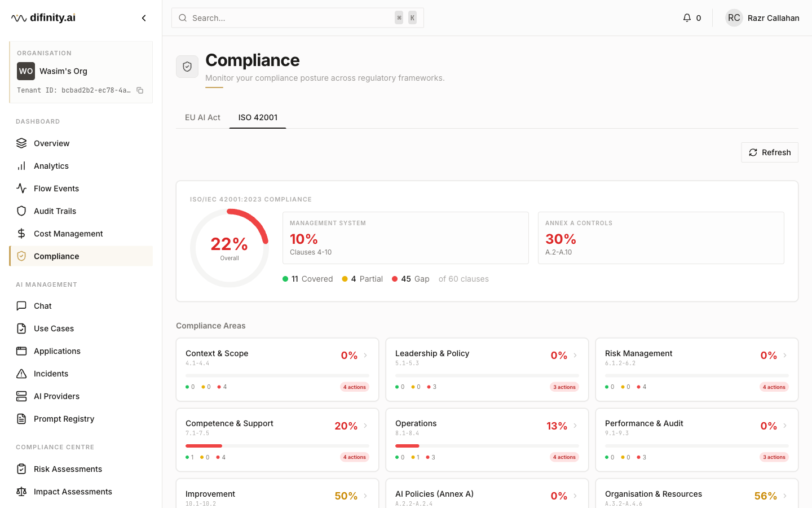Image resolution: width=812 pixels, height=508 pixels.
Task: Click the Cost Management dollar icon
Action: pyautogui.click(x=21, y=234)
